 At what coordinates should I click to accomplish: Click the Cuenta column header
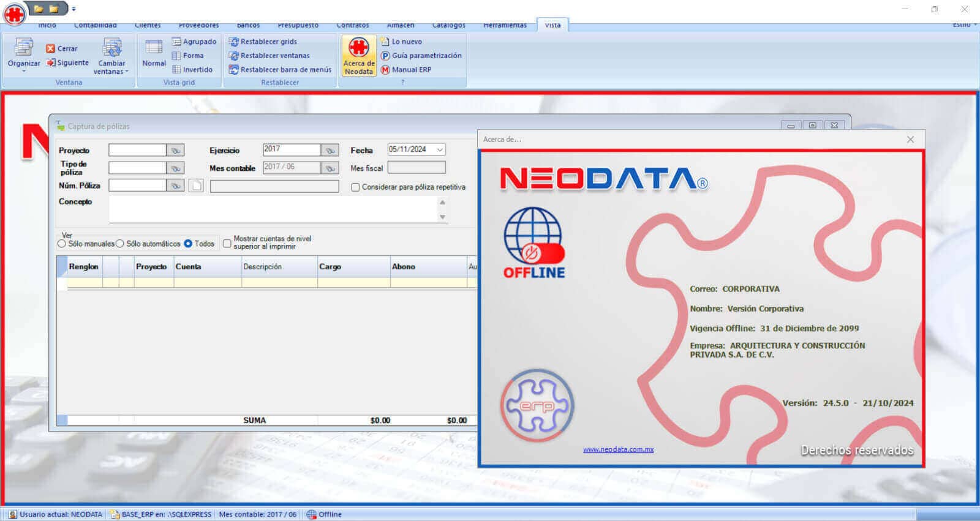(x=208, y=266)
